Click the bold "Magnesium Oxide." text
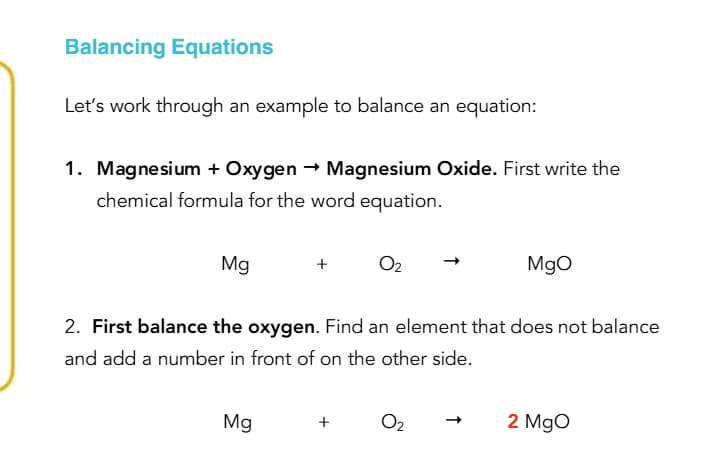Viewport: 702px width, 473px height. [411, 168]
